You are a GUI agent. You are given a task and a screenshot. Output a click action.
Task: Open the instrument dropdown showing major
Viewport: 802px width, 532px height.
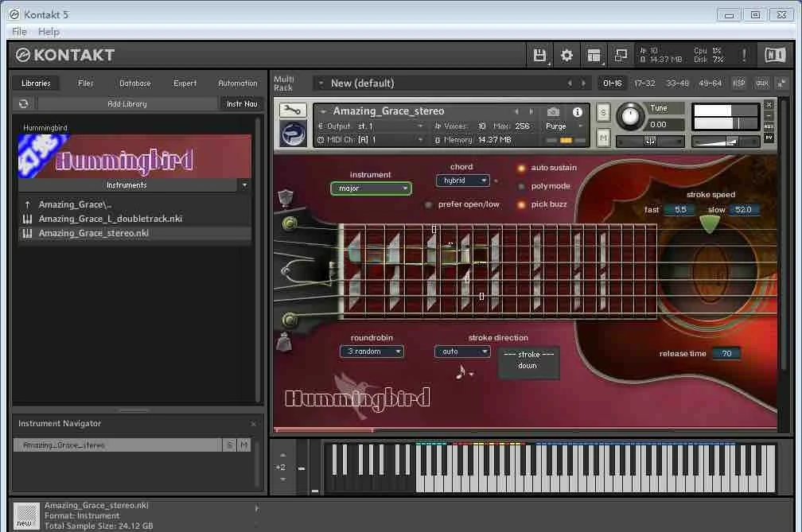click(x=371, y=188)
